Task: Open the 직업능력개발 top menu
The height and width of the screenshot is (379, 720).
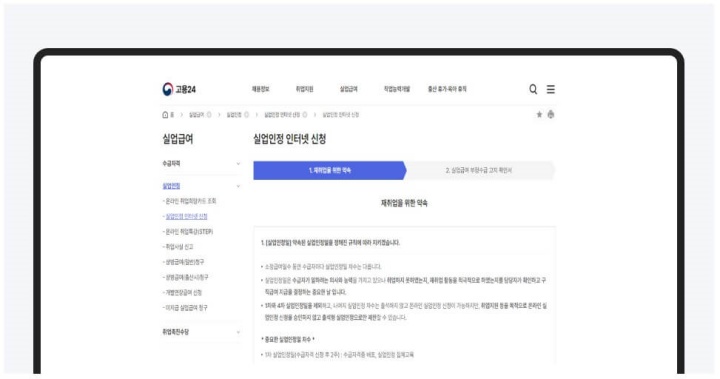Action: point(397,89)
